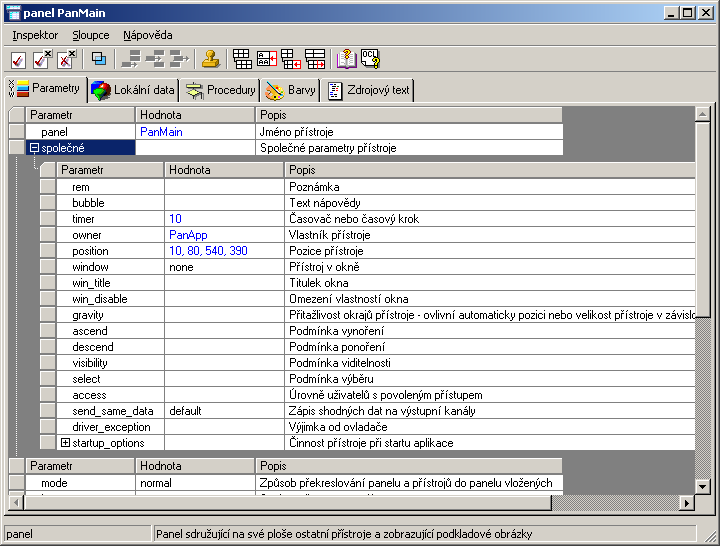This screenshot has height=546, width=720.
Task: Open the Barvy colors tab
Action: tap(292, 90)
